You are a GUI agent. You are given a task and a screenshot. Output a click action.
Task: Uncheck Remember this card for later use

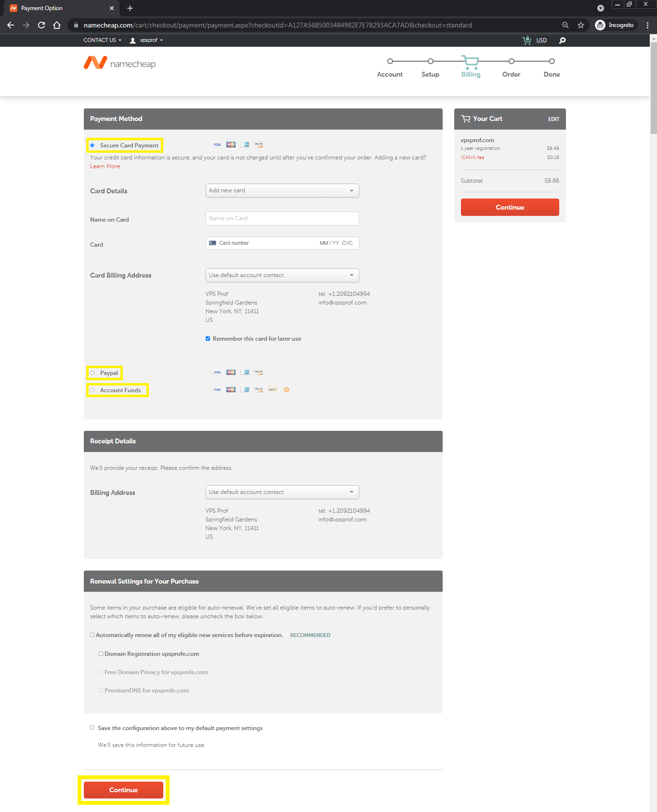pos(208,339)
